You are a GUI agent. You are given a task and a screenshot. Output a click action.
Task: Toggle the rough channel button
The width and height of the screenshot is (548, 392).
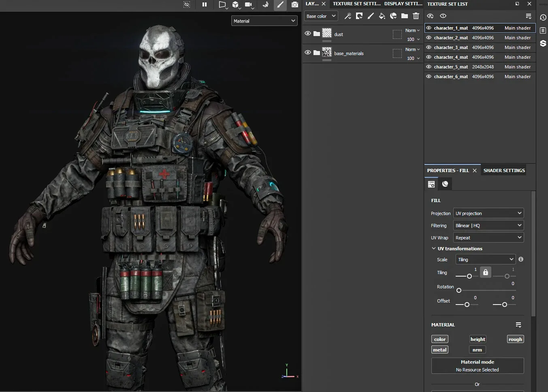(515, 339)
